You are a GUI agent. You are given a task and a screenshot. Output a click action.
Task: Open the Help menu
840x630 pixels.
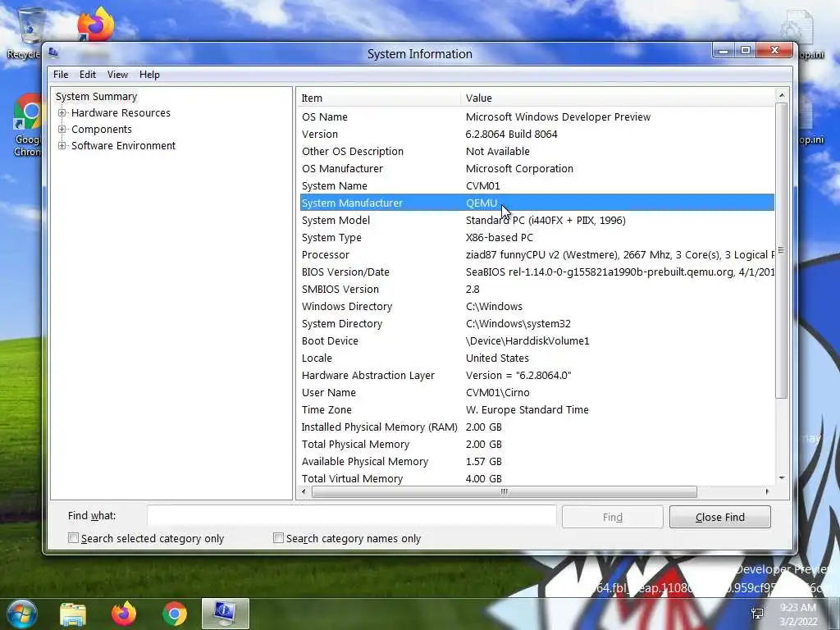pos(149,75)
